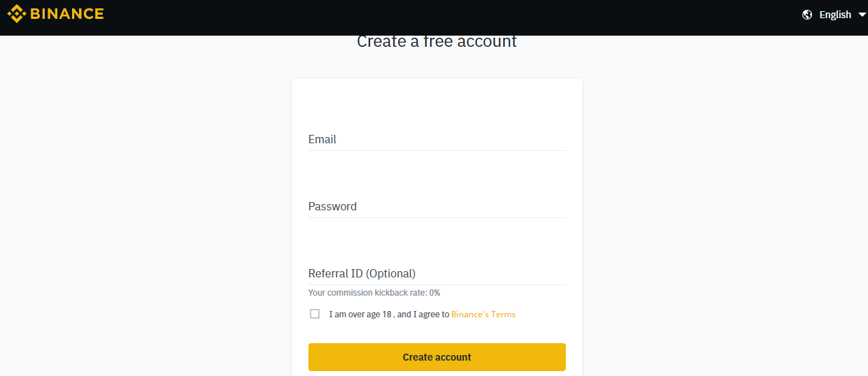
Task: Click the '(Optional)' text in Referral label
Action: tap(390, 273)
